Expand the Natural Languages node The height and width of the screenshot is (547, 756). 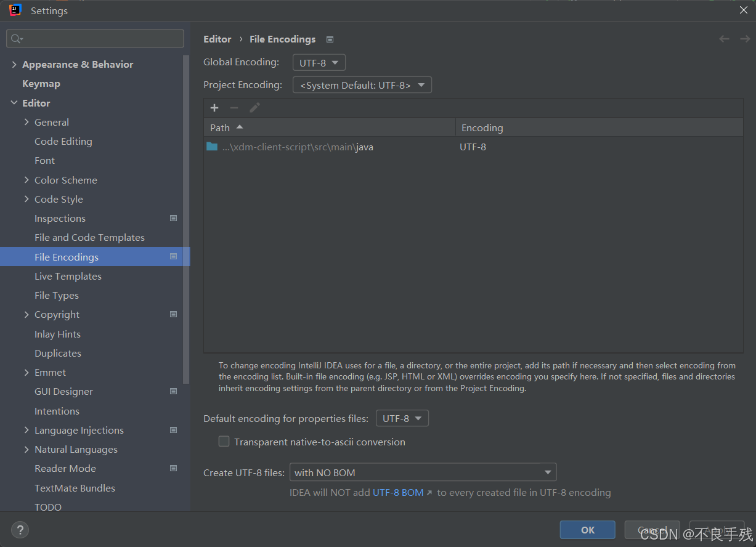pos(26,449)
